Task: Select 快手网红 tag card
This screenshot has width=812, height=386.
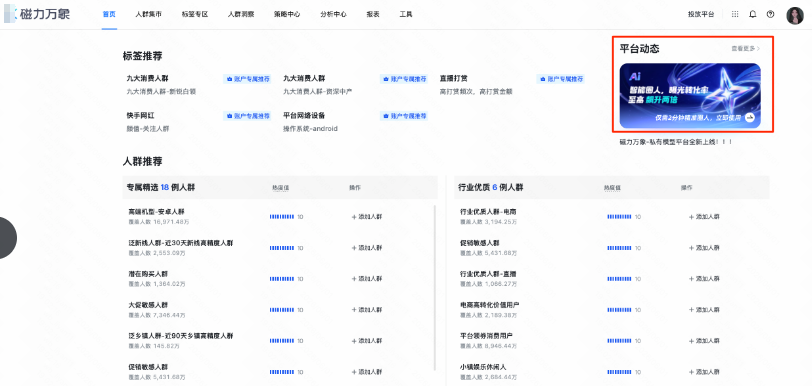Action: click(140, 116)
